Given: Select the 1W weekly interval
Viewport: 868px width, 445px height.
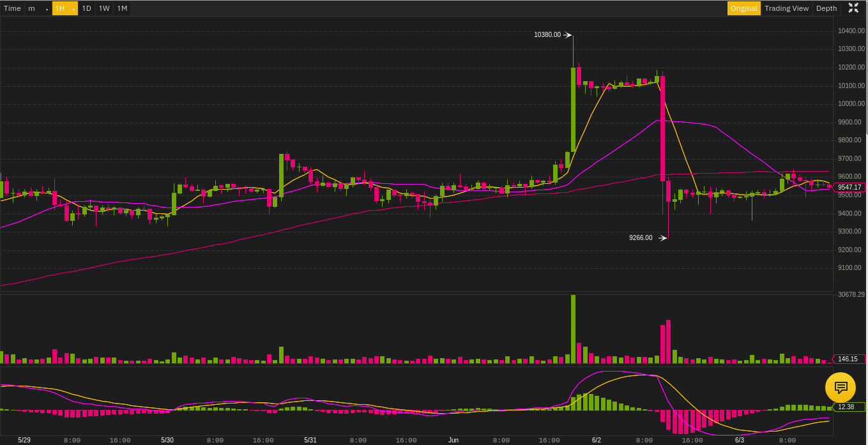Looking at the screenshot, I should pyautogui.click(x=104, y=8).
